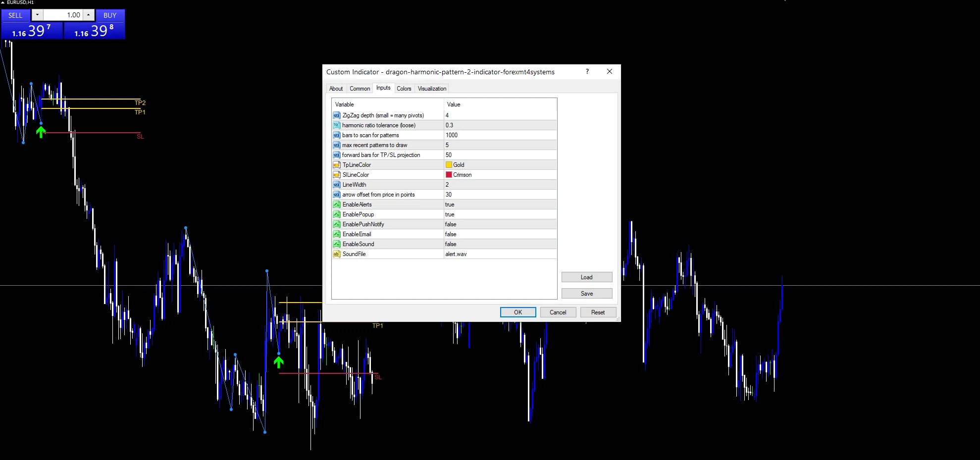The image size is (980, 460).
Task: Click the BUY button in one-click panel
Action: 110,15
